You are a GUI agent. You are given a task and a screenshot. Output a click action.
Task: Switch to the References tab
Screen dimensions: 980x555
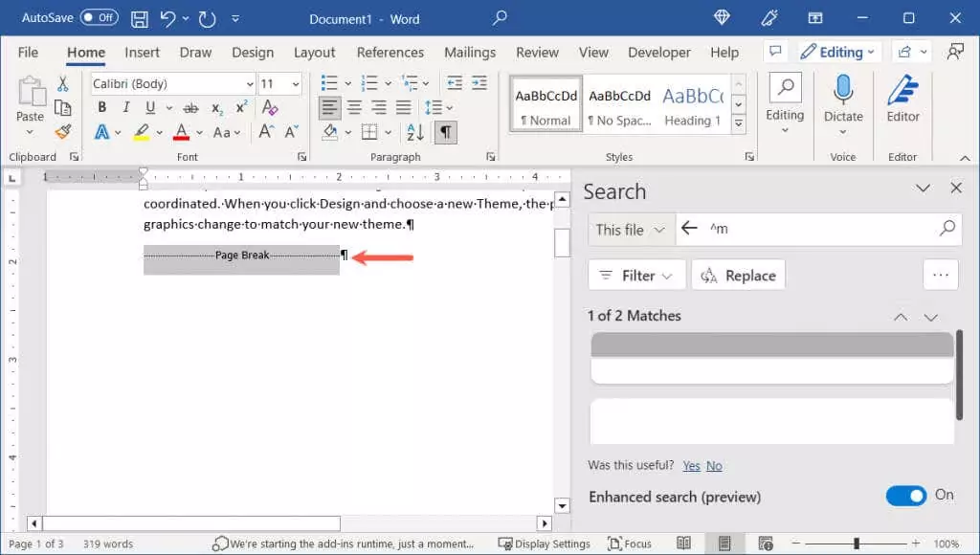[x=390, y=53]
